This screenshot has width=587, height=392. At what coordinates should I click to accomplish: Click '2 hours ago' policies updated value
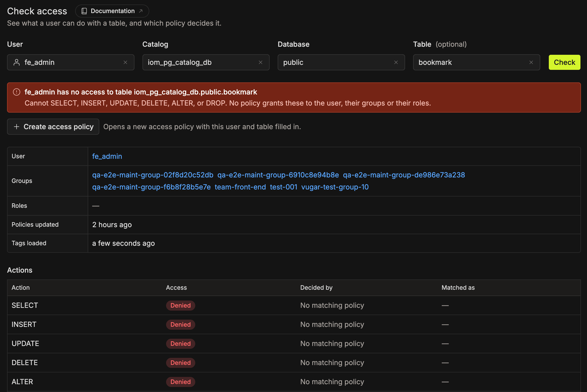coord(112,225)
